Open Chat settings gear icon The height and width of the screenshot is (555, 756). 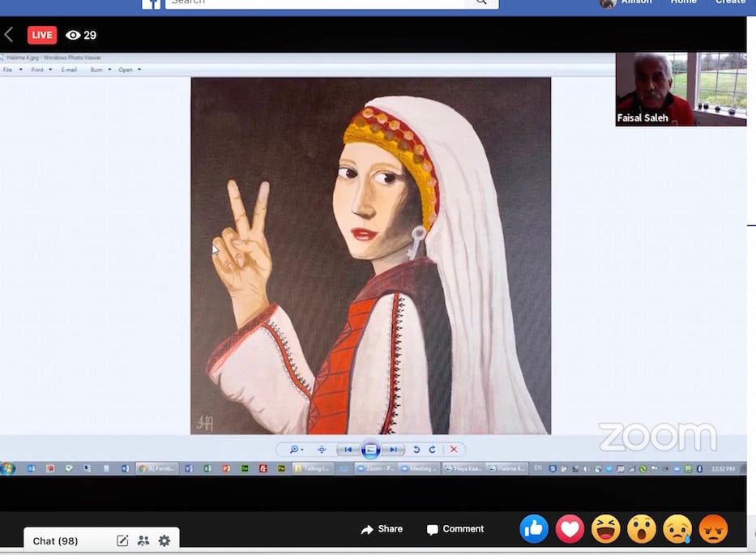[164, 540]
